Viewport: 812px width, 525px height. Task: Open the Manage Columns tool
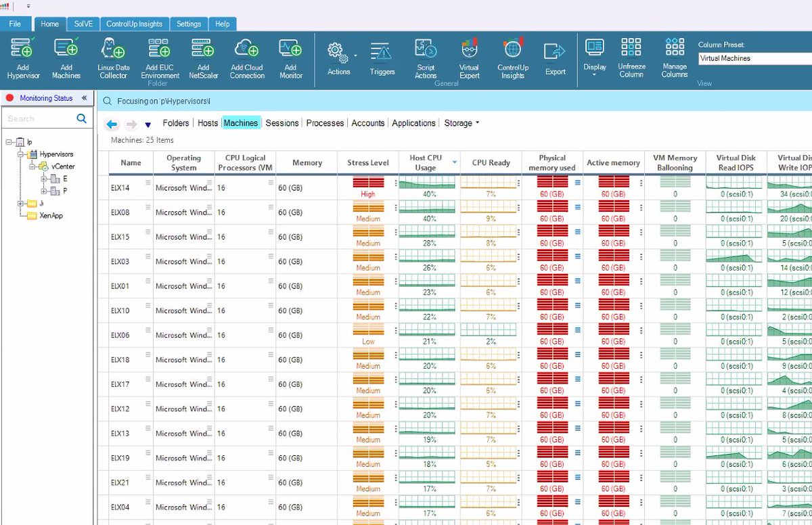tap(674, 58)
